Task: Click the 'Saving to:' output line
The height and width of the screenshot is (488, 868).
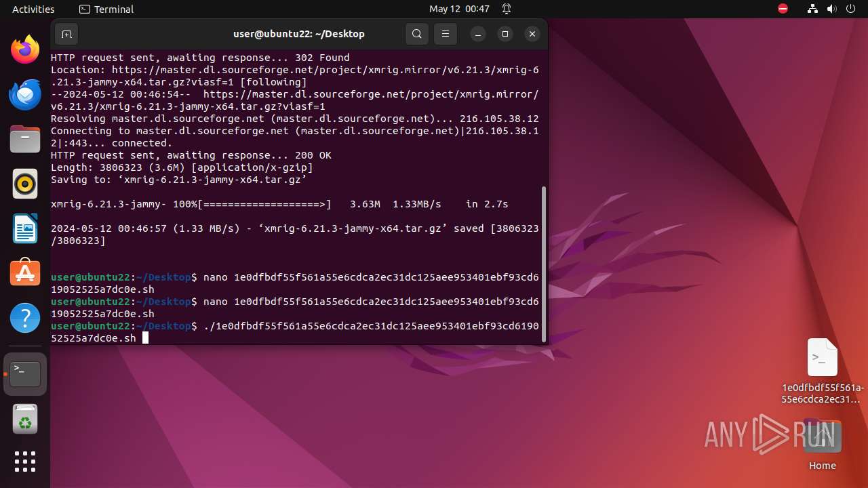Action: (179, 180)
